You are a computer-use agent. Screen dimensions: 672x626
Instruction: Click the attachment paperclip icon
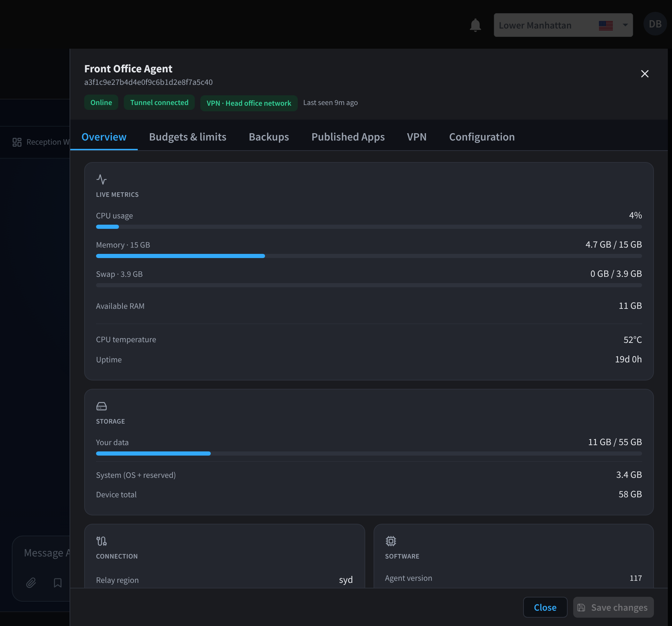[x=31, y=583]
